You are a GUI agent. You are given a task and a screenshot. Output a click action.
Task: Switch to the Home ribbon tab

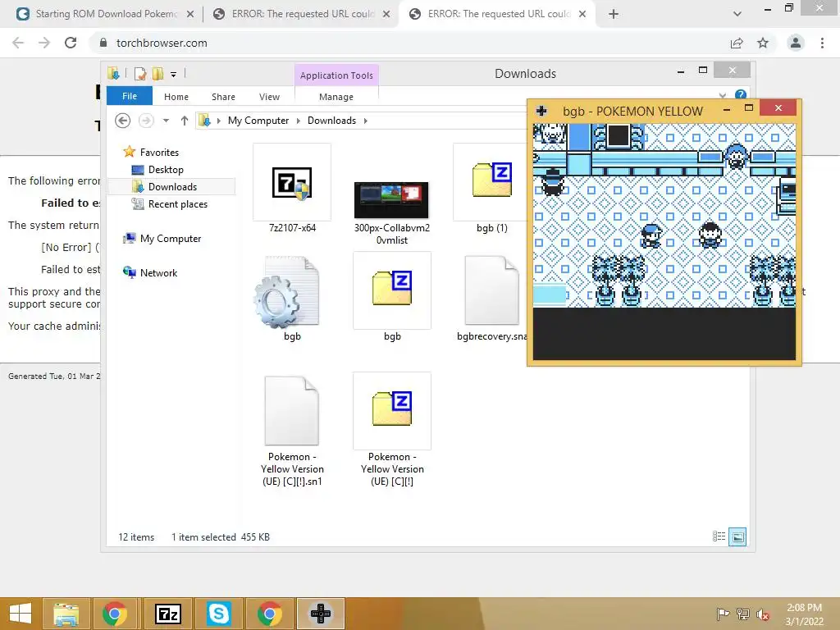[x=176, y=97]
